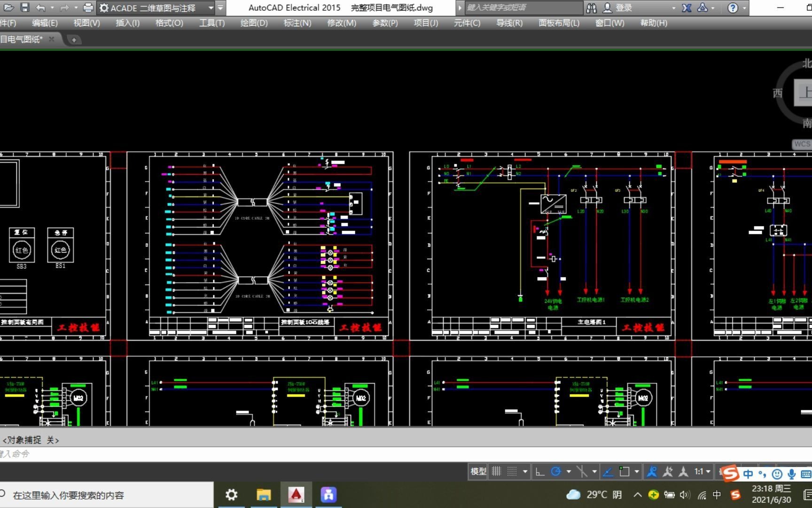Save the drawing with the Save icon
The width and height of the screenshot is (812, 508).
coord(24,8)
